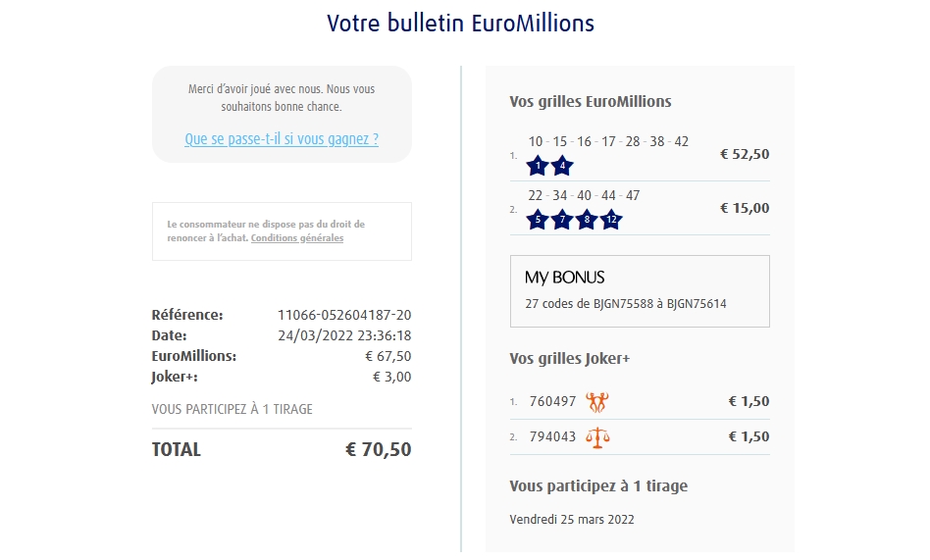
Task: Click the star numbered 8
Action: click(586, 220)
